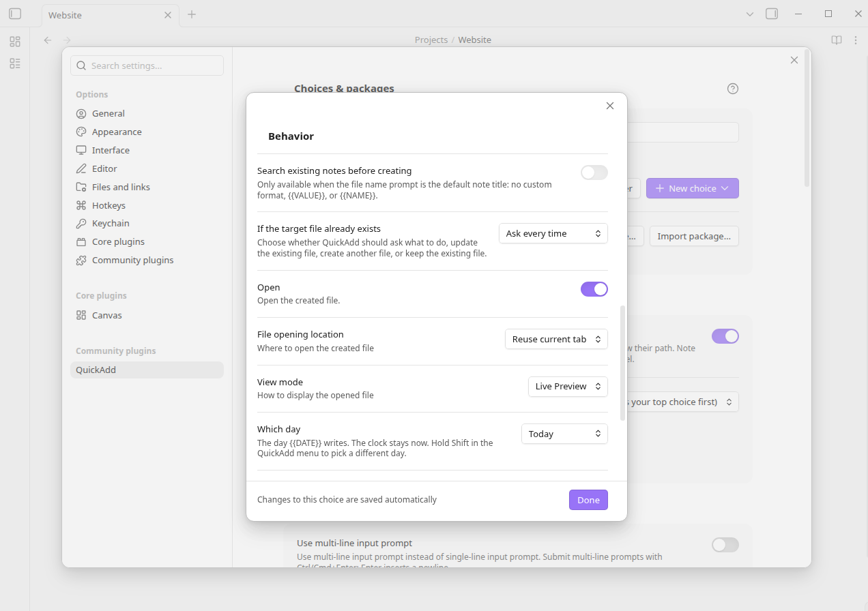Click the New choice button
This screenshot has height=611, width=868.
[x=693, y=188]
